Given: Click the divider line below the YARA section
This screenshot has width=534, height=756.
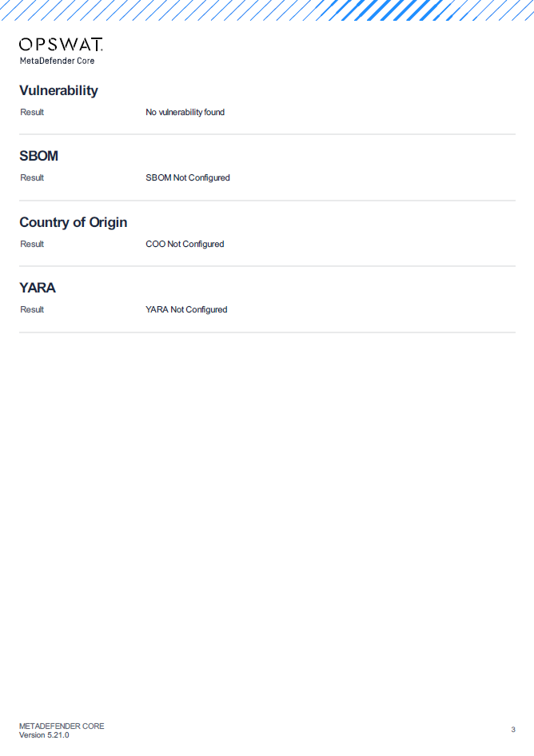Looking at the screenshot, I should coord(267,332).
